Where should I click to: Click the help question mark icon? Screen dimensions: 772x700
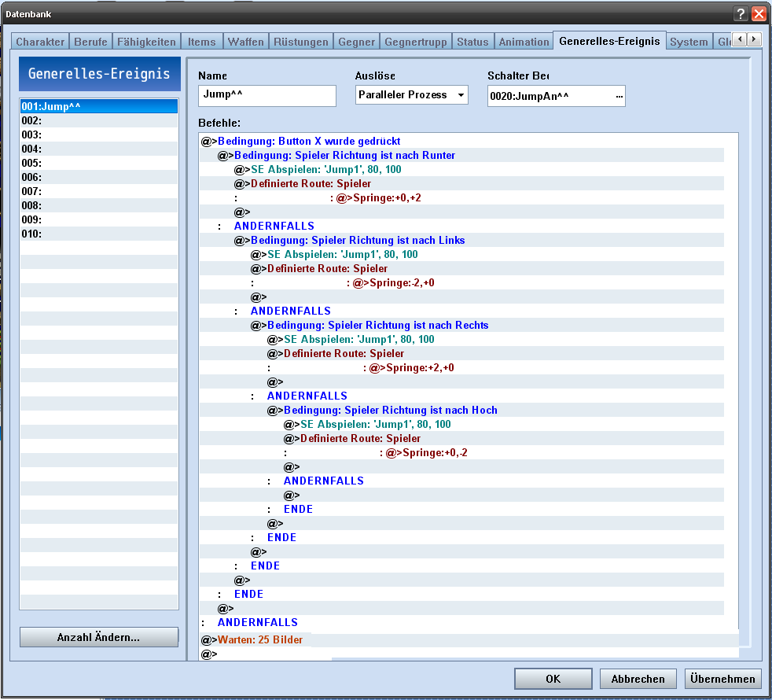pyautogui.click(x=741, y=13)
